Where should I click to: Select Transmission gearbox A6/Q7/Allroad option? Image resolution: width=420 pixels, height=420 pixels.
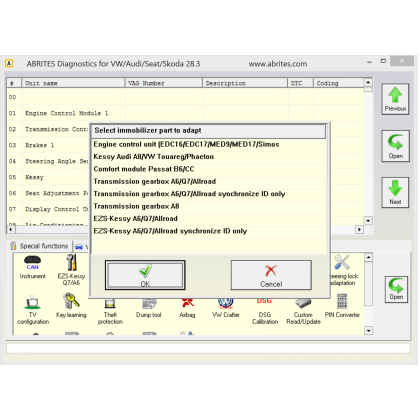209,181
